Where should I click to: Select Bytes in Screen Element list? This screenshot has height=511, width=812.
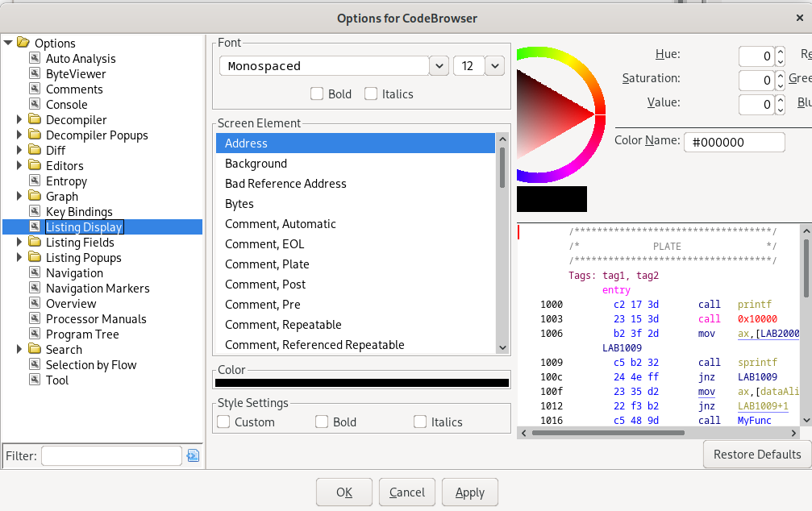click(356, 204)
